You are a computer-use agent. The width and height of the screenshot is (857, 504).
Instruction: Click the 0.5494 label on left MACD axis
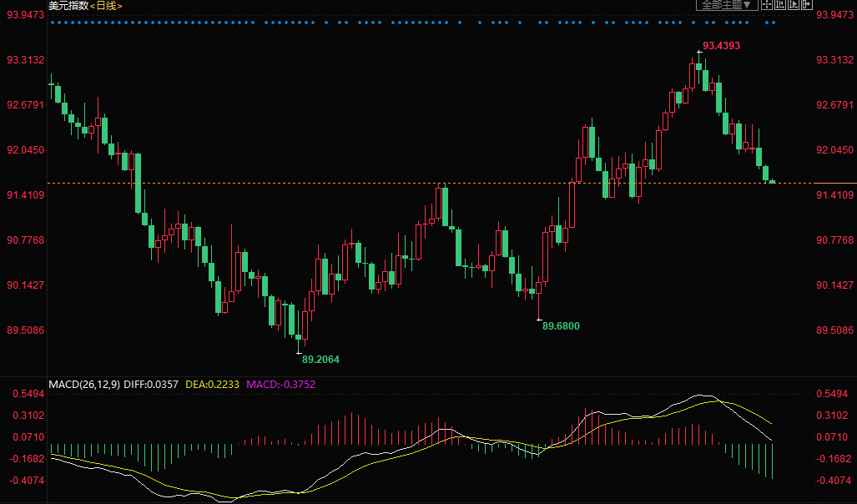tap(28, 394)
